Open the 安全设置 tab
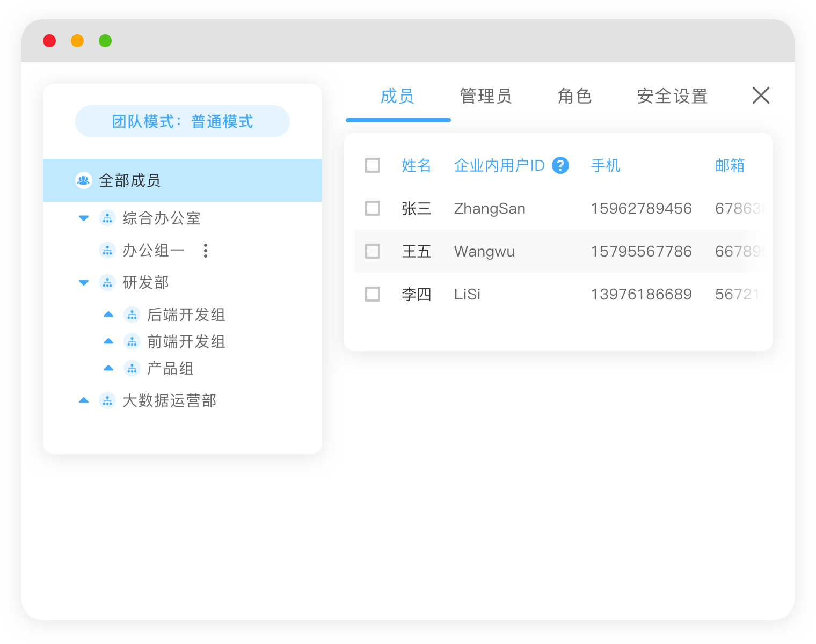 [672, 96]
